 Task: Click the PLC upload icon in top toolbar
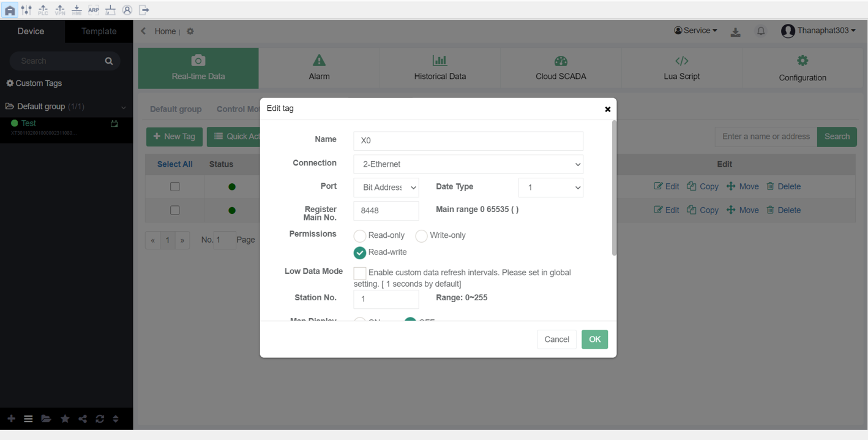tap(43, 10)
